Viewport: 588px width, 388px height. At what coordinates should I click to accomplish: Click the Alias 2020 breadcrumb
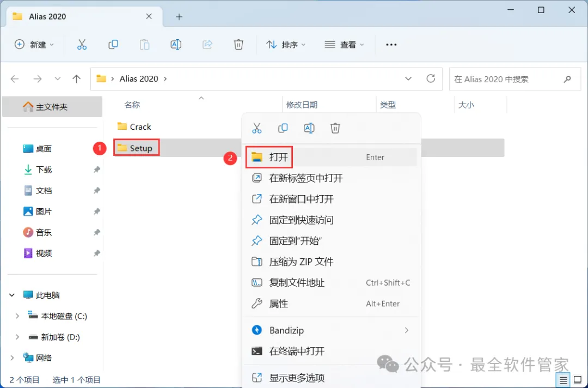click(139, 79)
